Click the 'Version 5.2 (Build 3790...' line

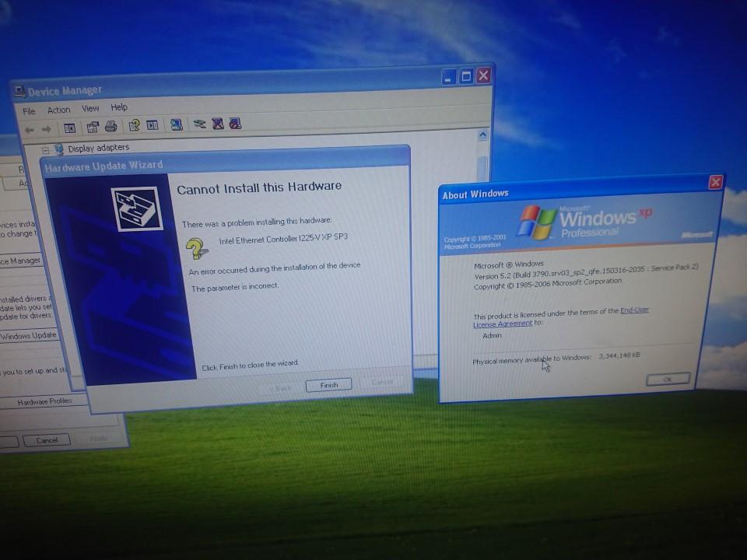pos(586,272)
